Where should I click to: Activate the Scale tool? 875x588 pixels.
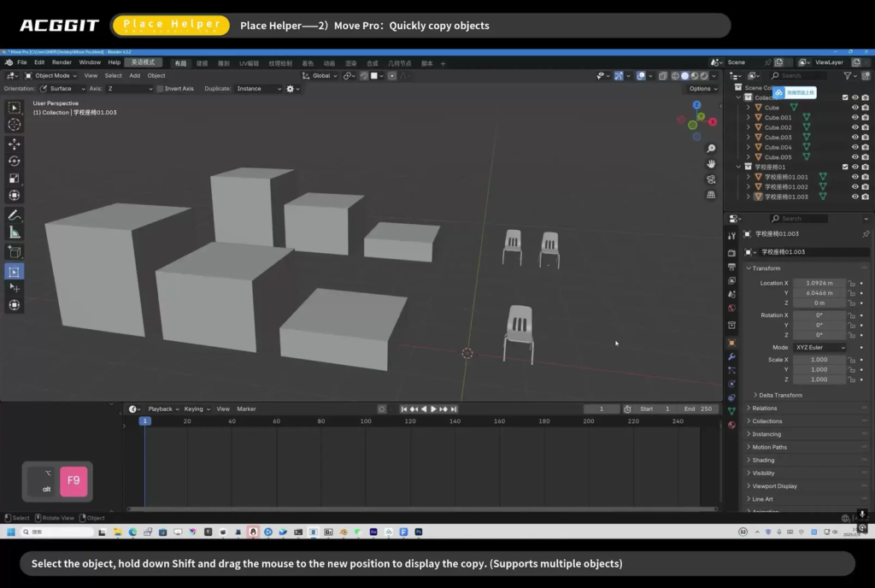click(15, 179)
